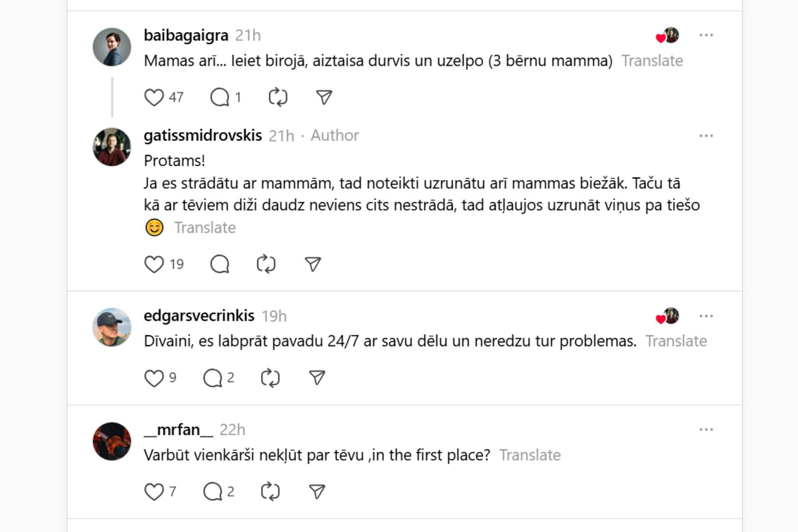The height and width of the screenshot is (532, 798).
Task: Repost __mrfan__'s comment
Action: (x=270, y=492)
